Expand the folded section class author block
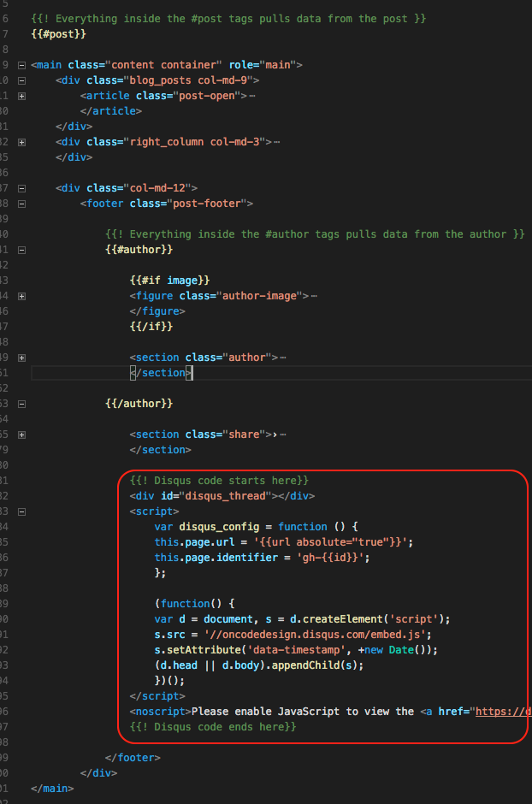The image size is (532, 804). pos(21,358)
